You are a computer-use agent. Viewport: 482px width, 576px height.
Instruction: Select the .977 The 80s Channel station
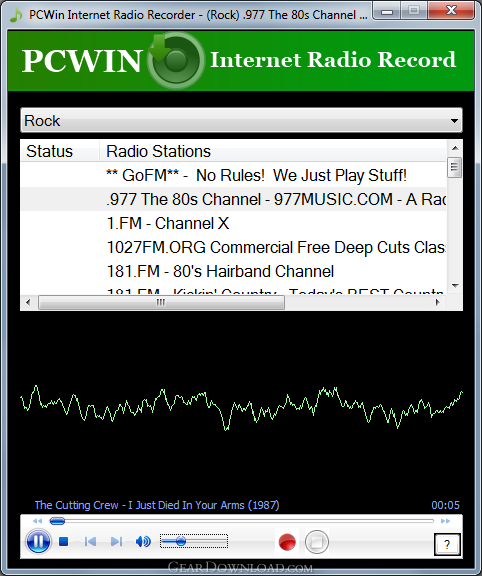tap(234, 199)
